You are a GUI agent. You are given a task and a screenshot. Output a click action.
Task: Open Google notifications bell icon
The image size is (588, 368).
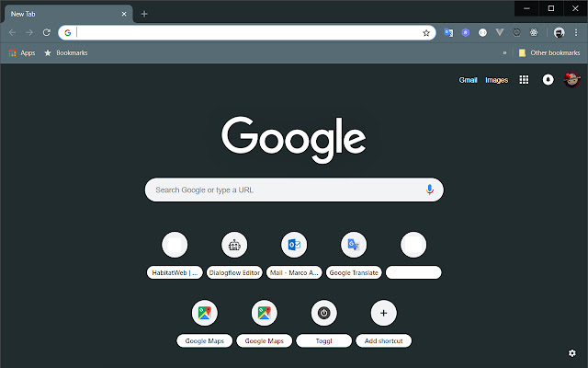(548, 80)
